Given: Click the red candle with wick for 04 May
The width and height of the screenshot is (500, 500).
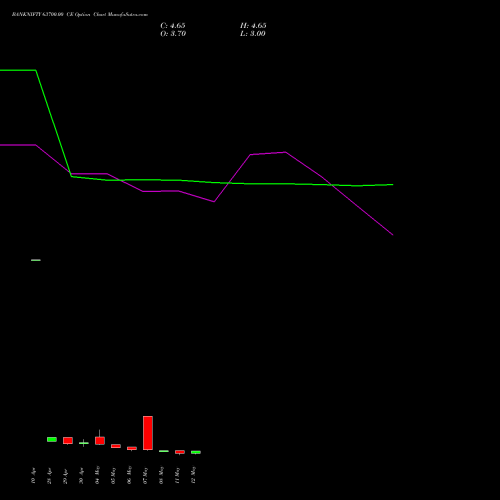Looking at the screenshot, I should pos(100,440).
